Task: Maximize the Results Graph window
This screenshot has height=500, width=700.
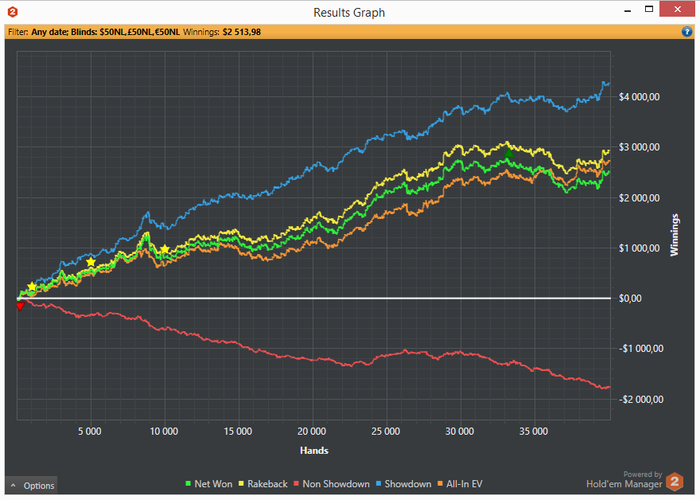Action: click(x=649, y=9)
